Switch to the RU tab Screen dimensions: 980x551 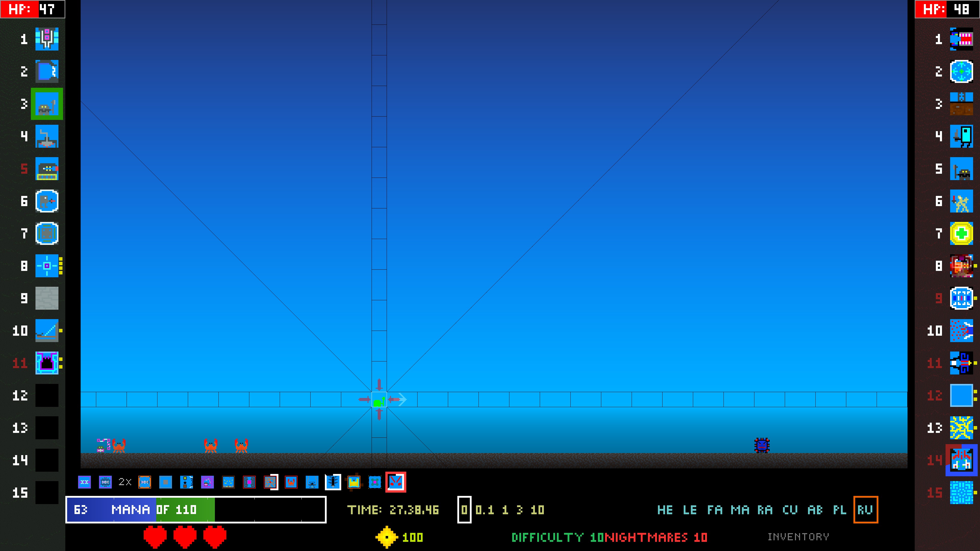pyautogui.click(x=865, y=510)
